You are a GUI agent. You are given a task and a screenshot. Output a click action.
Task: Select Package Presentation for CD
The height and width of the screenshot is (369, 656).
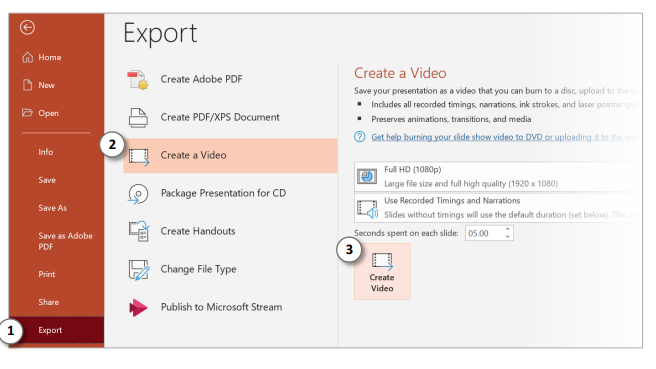pyautogui.click(x=230, y=194)
